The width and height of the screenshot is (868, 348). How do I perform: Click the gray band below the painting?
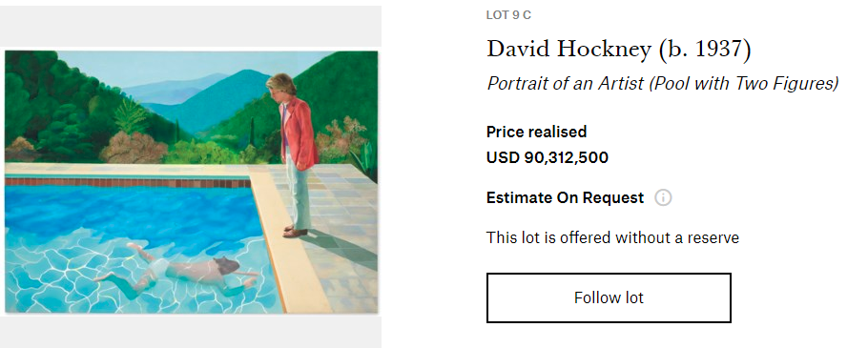pyautogui.click(x=191, y=333)
